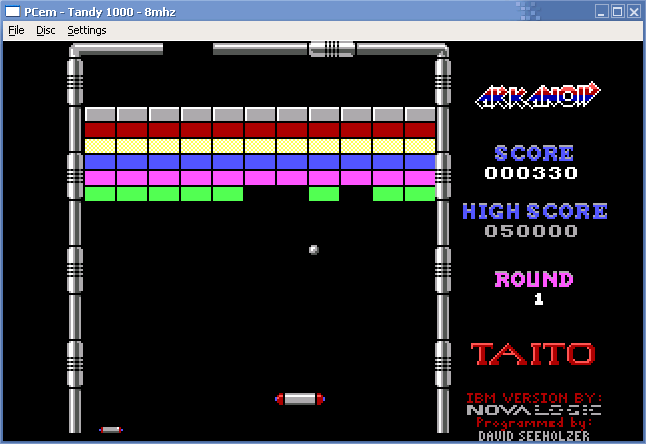Image resolution: width=646 pixels, height=444 pixels.
Task: Maximize the PCem window
Action: click(x=617, y=11)
